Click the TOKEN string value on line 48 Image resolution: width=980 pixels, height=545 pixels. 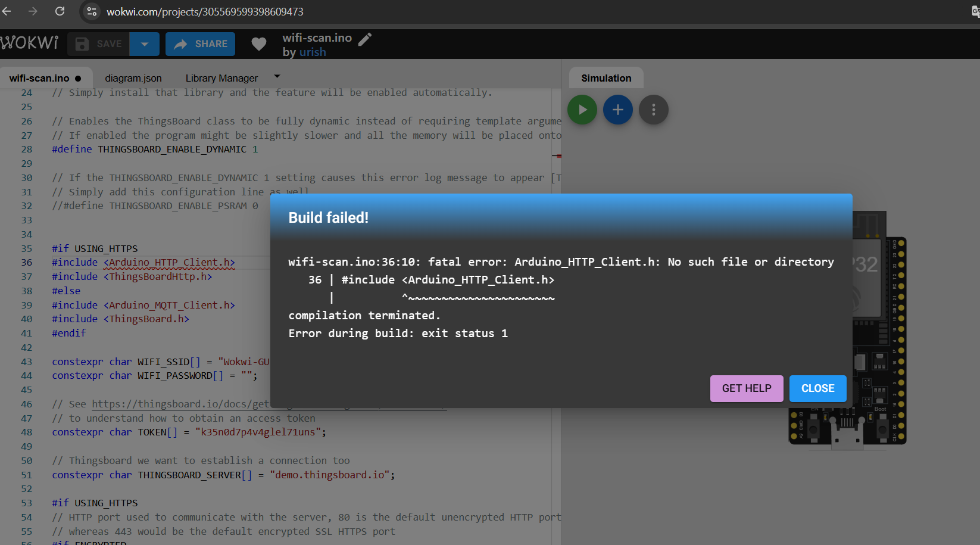coord(258,432)
